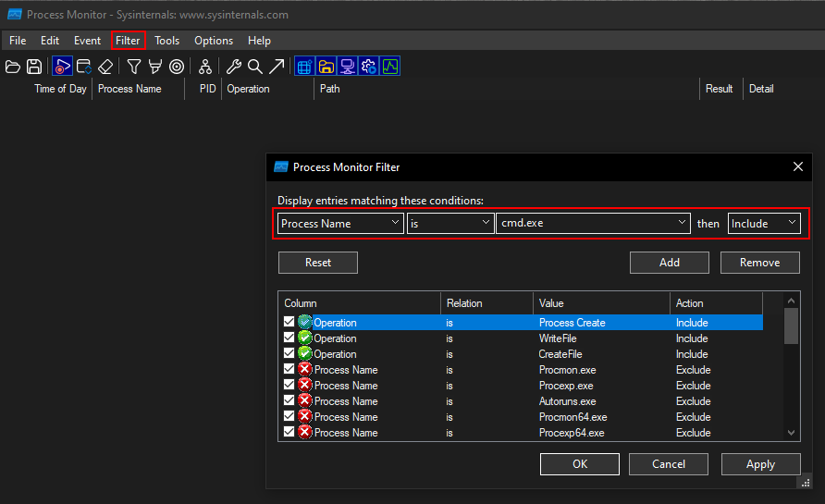
Task: Uncheck the Procexp.exe filter checkbox
Action: point(289,385)
